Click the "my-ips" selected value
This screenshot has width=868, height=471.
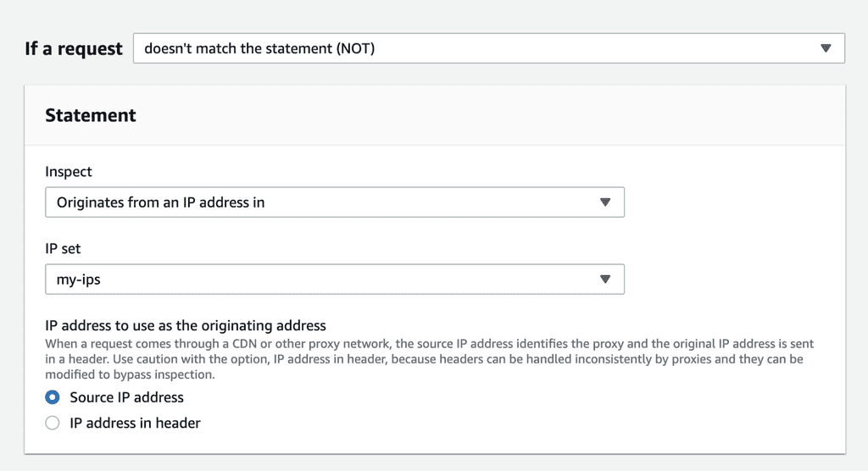[78, 279]
